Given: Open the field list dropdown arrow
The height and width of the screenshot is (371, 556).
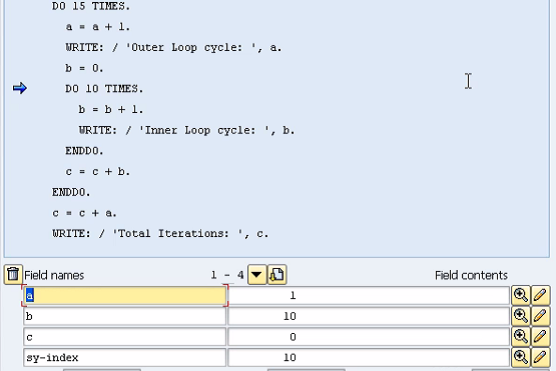Looking at the screenshot, I should [257, 275].
